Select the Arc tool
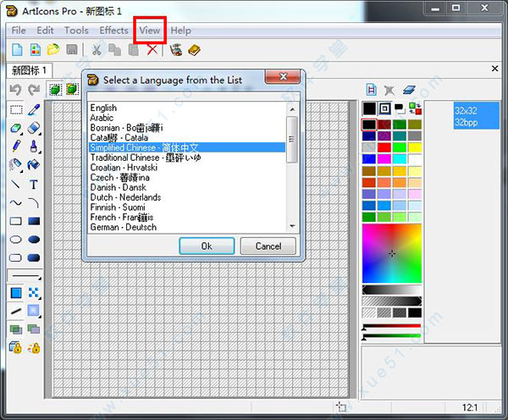 point(34,203)
